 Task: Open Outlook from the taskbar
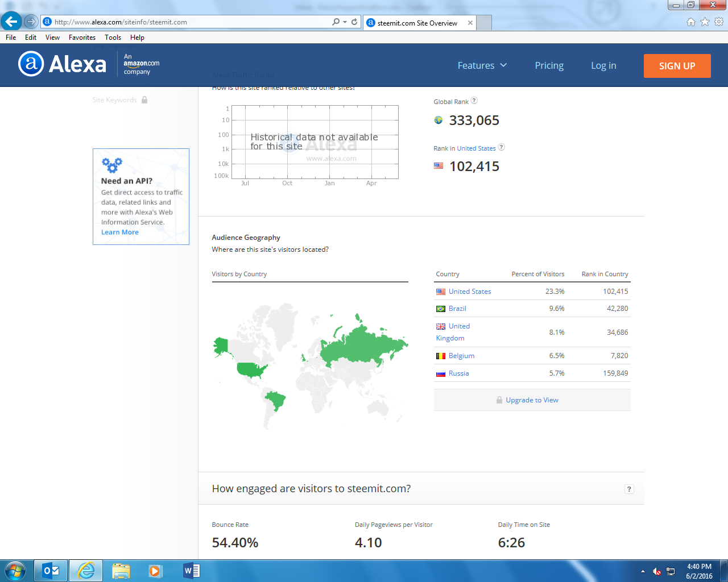click(x=51, y=571)
